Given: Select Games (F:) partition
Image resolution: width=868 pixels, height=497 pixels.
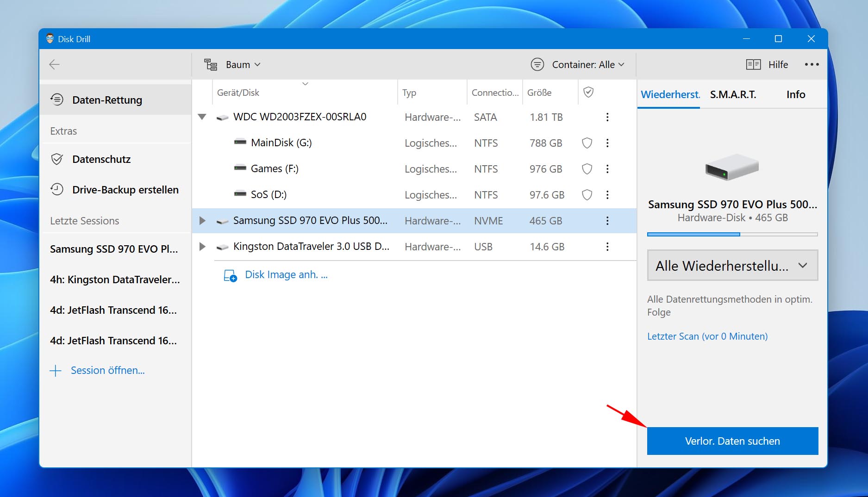Looking at the screenshot, I should (x=275, y=168).
